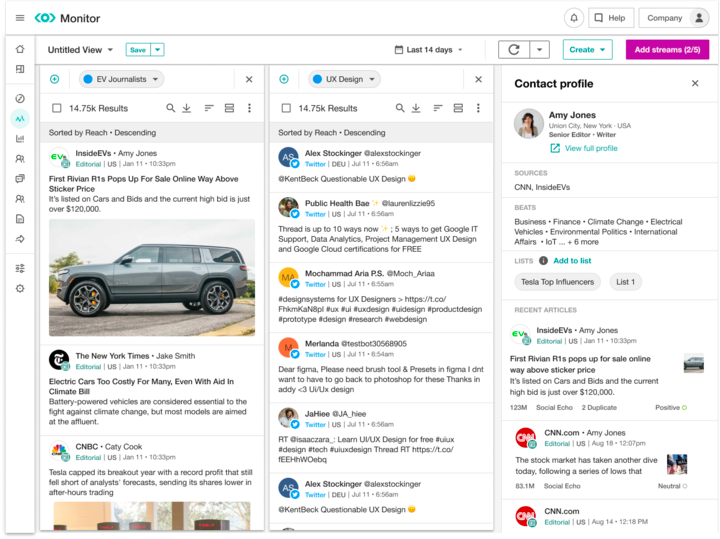Open the Rivian R1S car image
This screenshot has height=539, width=720.
tap(152, 277)
